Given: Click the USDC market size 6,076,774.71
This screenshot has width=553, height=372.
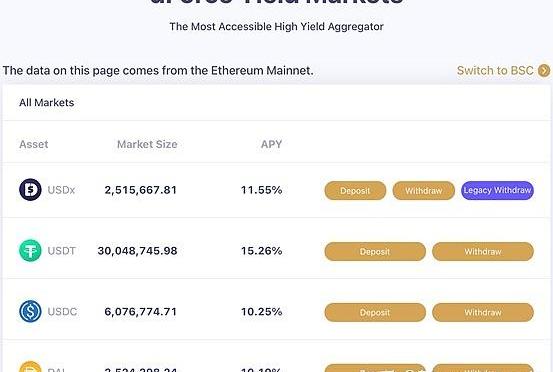Looking at the screenshot, I should point(140,312).
